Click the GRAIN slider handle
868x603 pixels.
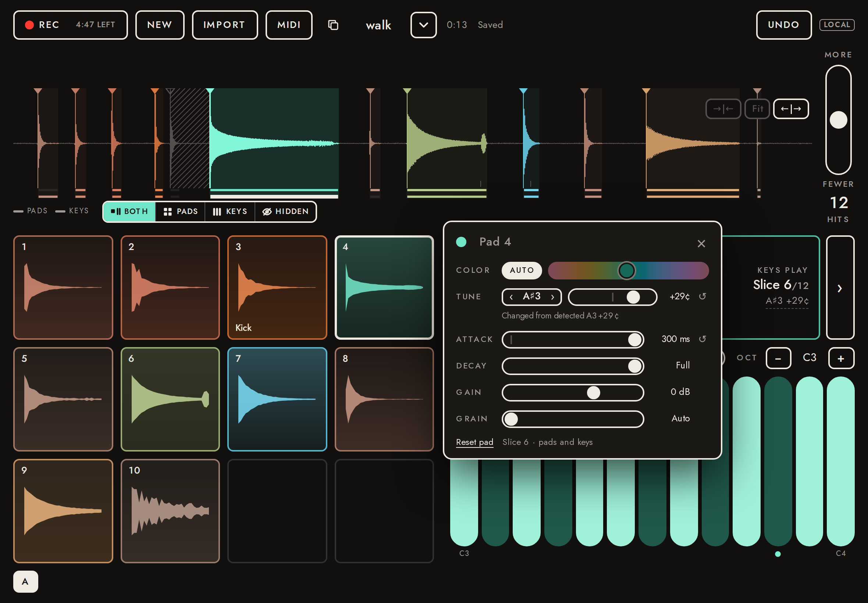511,420
